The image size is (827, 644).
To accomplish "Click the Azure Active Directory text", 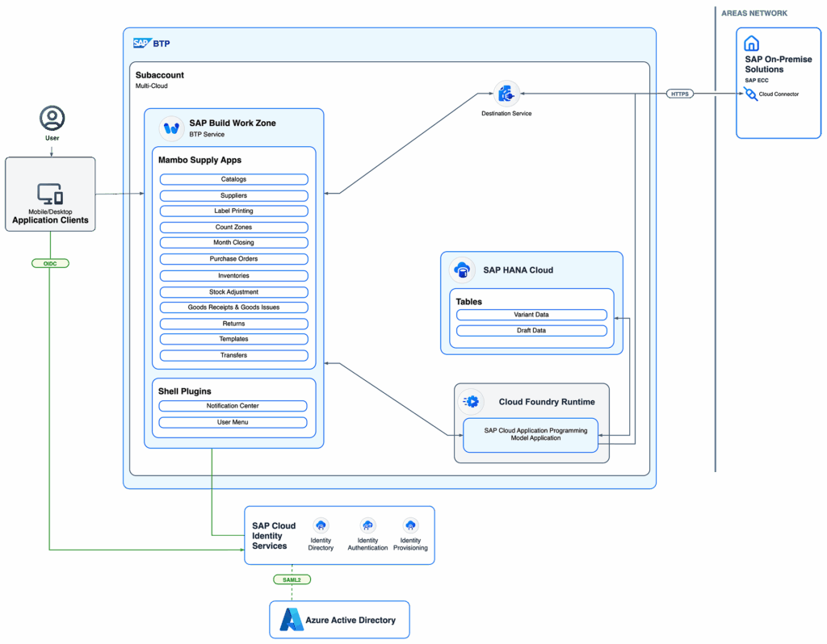I will 351,620.
